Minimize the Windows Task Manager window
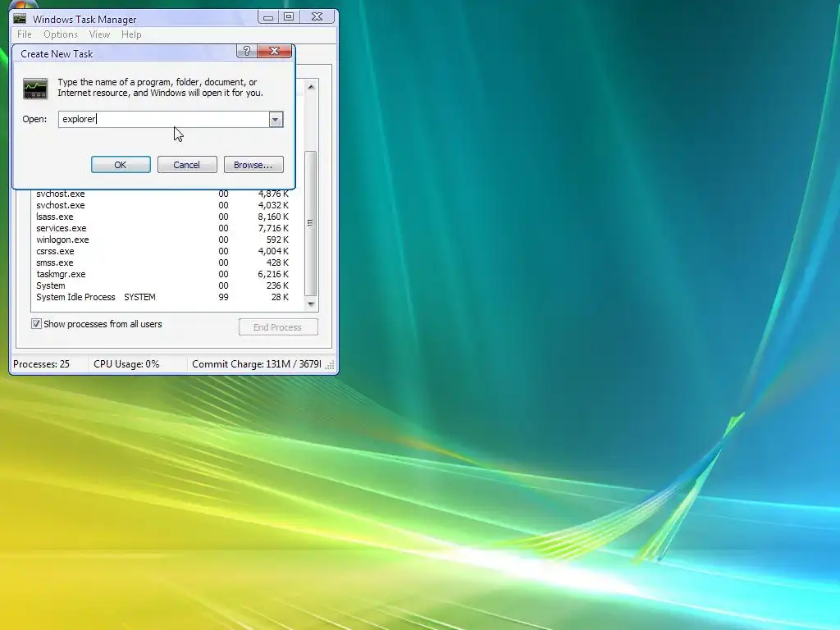Viewport: 840px width, 630px height. pyautogui.click(x=268, y=17)
